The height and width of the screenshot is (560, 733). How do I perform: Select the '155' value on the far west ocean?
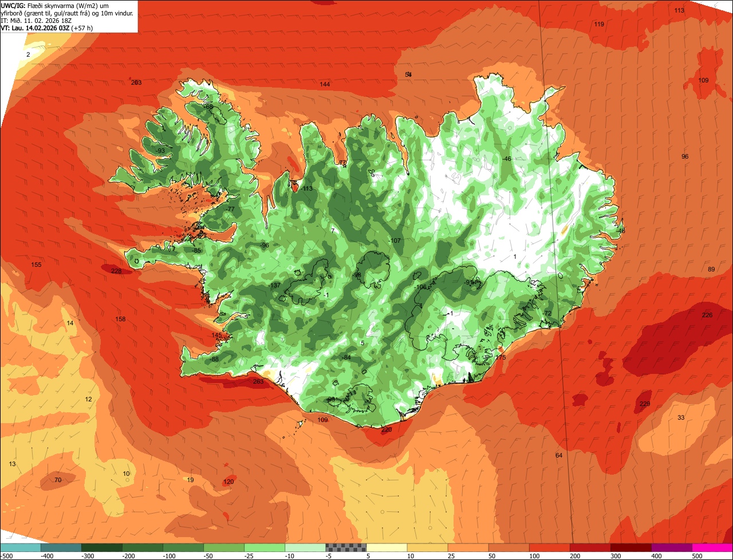(36, 265)
